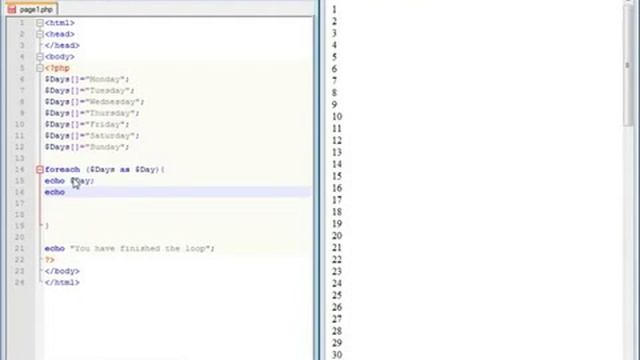
Task: Click the <head> opening tag text
Action: pyautogui.click(x=60, y=34)
